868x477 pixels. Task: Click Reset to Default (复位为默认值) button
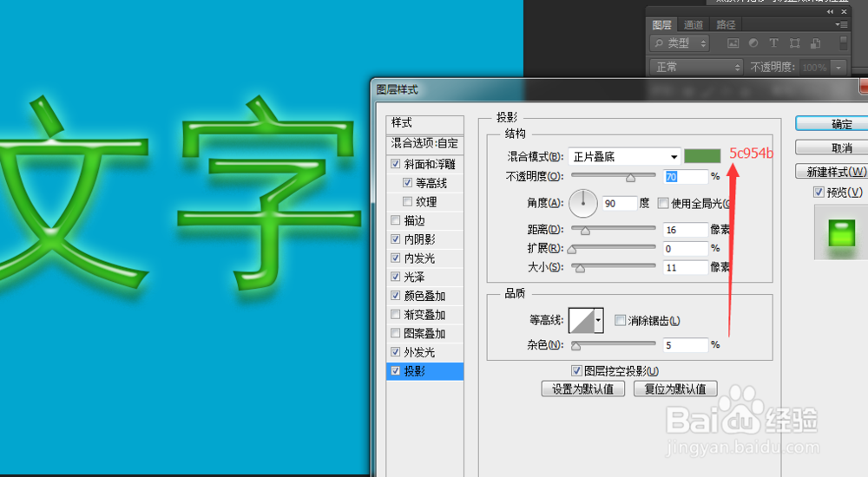click(675, 389)
